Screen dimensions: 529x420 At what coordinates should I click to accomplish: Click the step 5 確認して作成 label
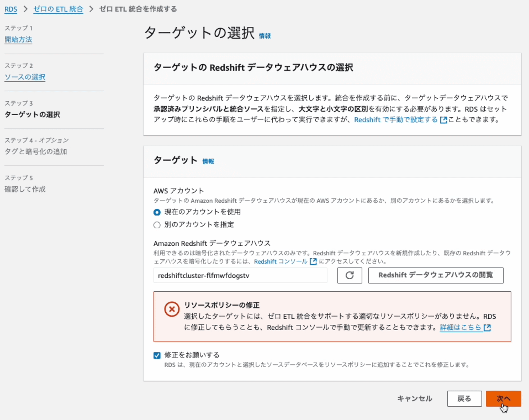(x=25, y=189)
